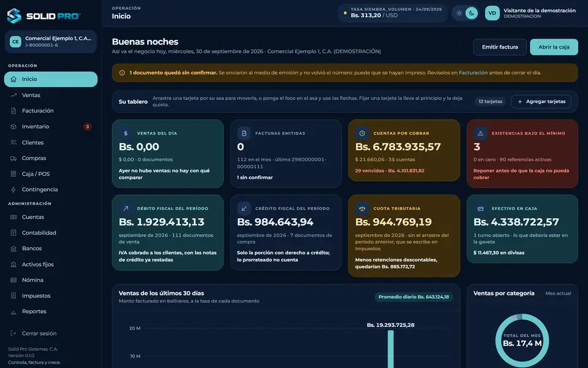This screenshot has width=588, height=368.
Task: Click the arrow icon on Crédito fiscal card
Action: point(244,209)
